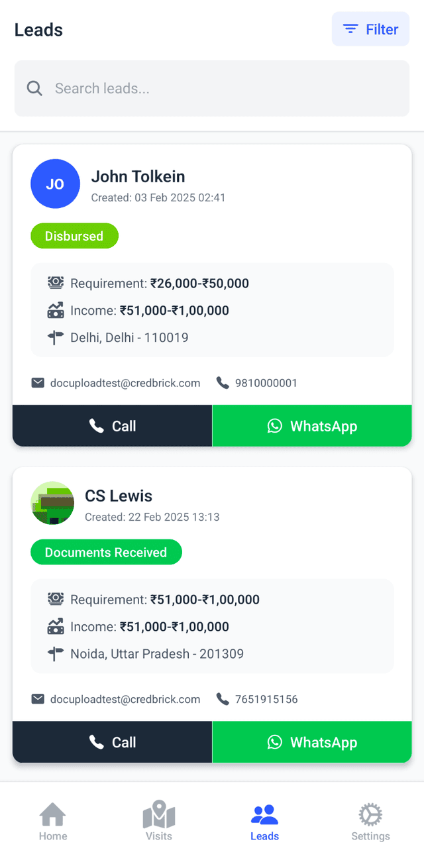Click CS Lewis's profile picture thumbnail
Screen dimensions: 424x868
pos(53,503)
